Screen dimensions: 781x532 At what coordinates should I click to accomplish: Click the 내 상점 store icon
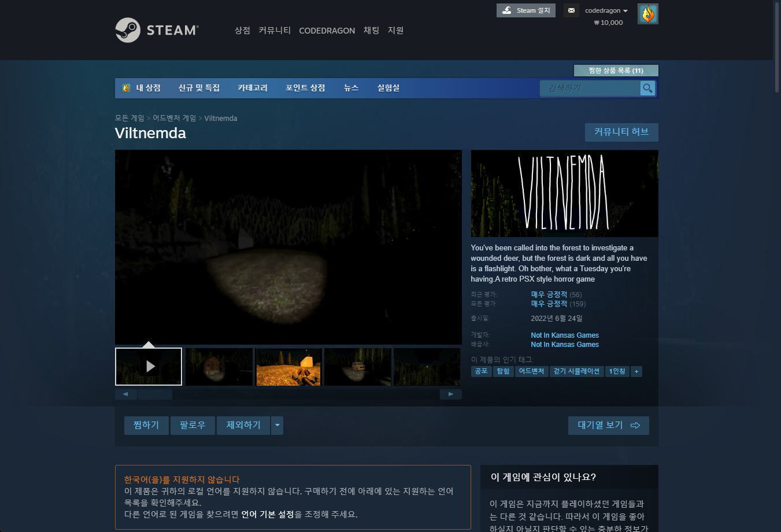(x=127, y=88)
